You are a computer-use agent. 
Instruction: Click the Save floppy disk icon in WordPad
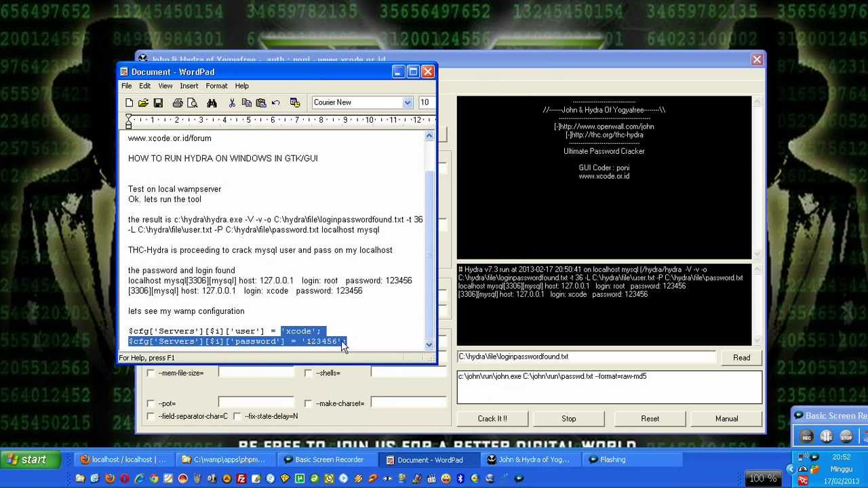(x=158, y=102)
